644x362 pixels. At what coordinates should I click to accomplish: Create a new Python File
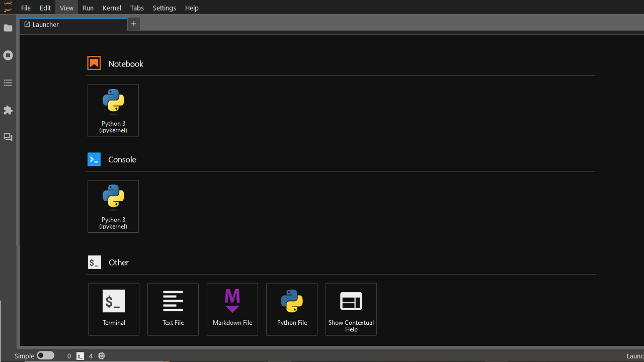292,309
